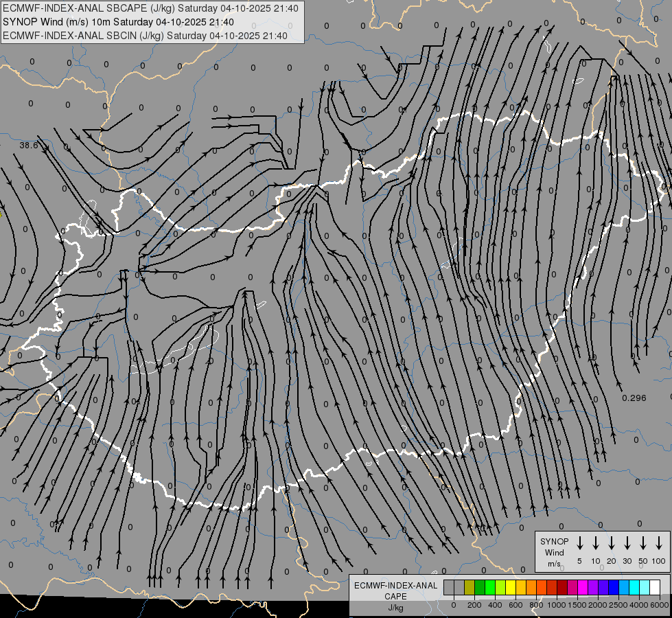Viewport: 672px width, 618px height.
Task: Click the m/s unit in wind legend
Action: tap(554, 564)
